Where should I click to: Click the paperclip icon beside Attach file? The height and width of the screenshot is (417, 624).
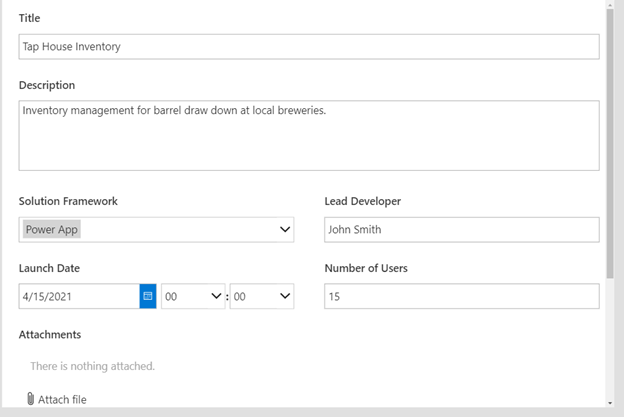30,399
